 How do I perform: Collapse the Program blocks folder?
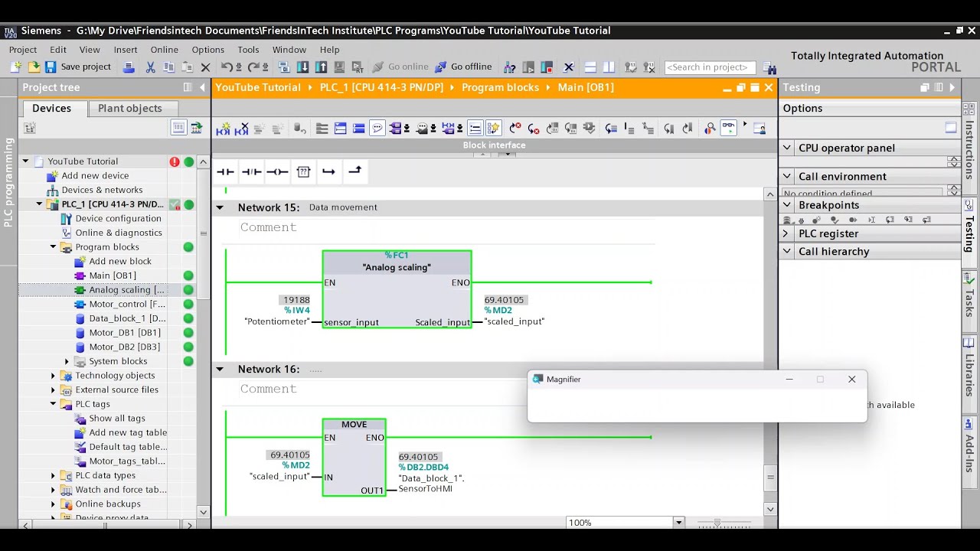(53, 247)
